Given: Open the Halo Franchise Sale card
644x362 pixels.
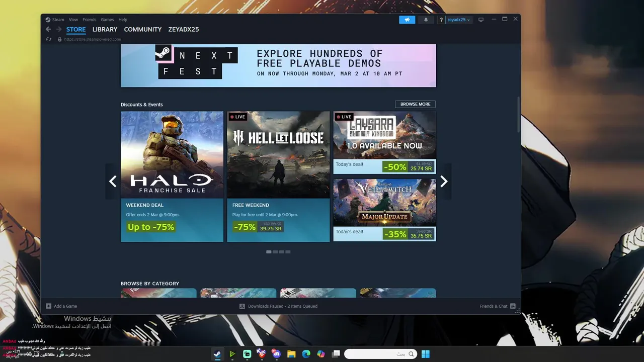Looking at the screenshot, I should pos(172,176).
